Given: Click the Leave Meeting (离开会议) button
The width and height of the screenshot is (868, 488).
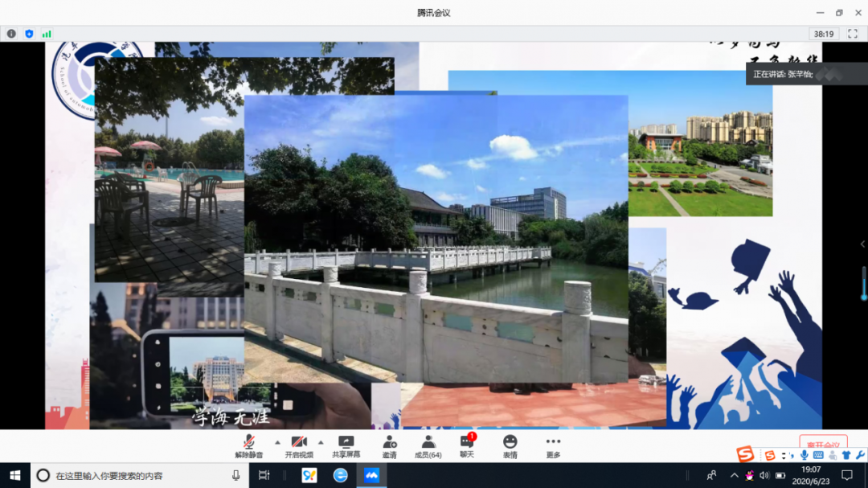Looking at the screenshot, I should click(x=823, y=445).
